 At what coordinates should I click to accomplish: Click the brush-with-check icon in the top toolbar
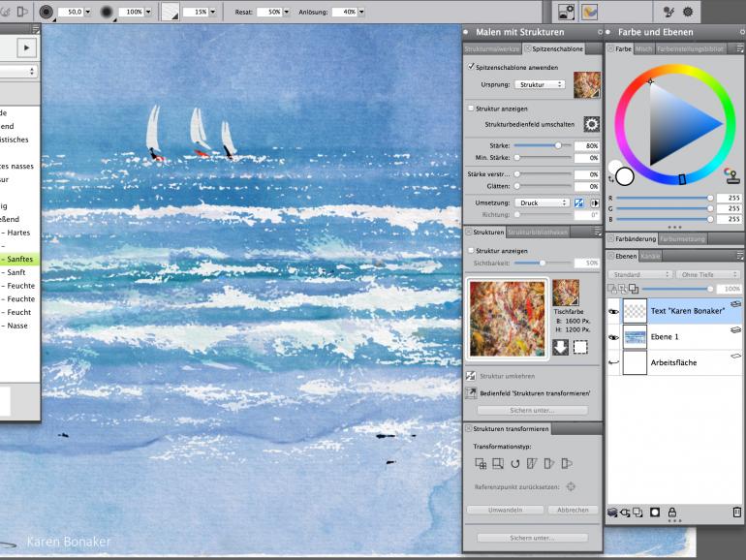[x=668, y=12]
